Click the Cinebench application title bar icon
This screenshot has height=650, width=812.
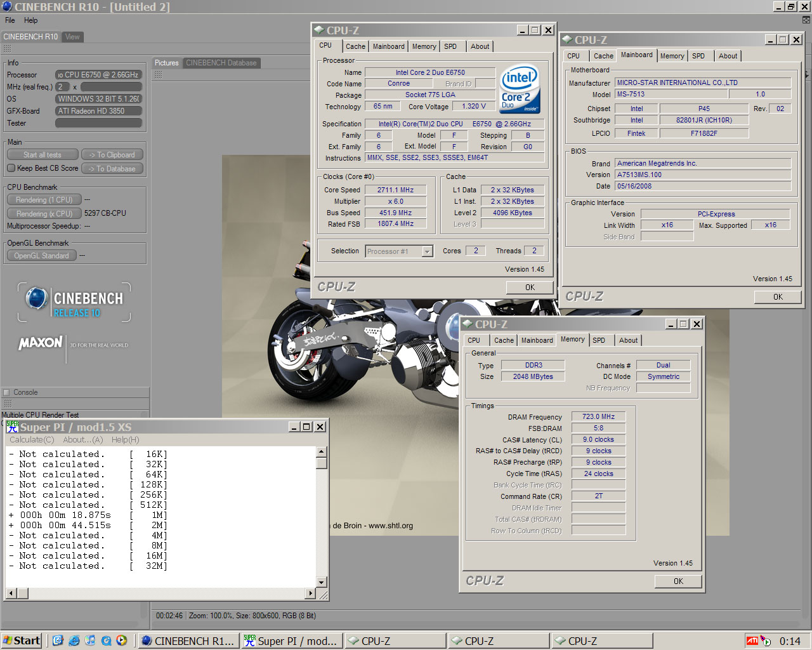click(7, 7)
